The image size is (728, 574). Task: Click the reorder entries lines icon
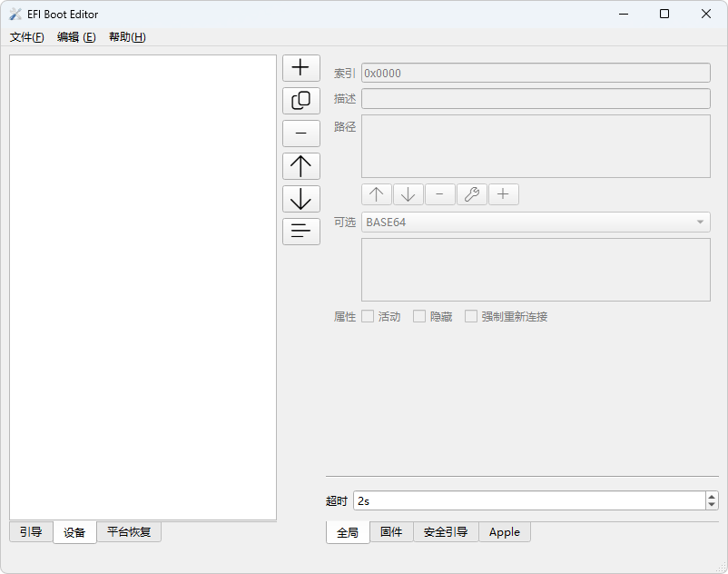(x=300, y=232)
